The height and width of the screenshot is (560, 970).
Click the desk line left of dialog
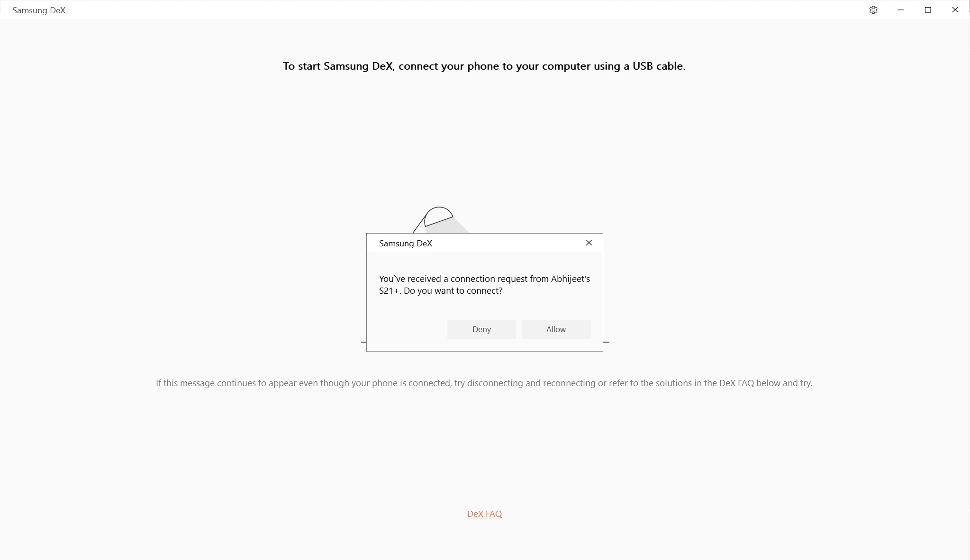364,342
